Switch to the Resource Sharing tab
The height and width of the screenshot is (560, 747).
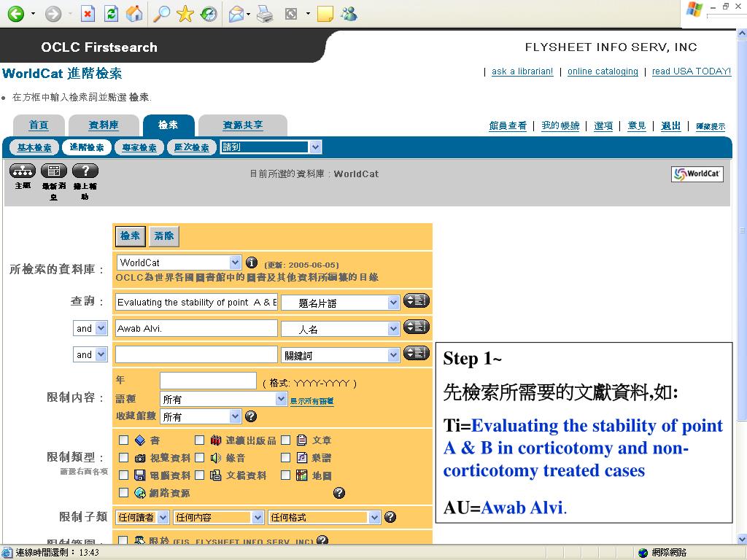[x=243, y=125]
